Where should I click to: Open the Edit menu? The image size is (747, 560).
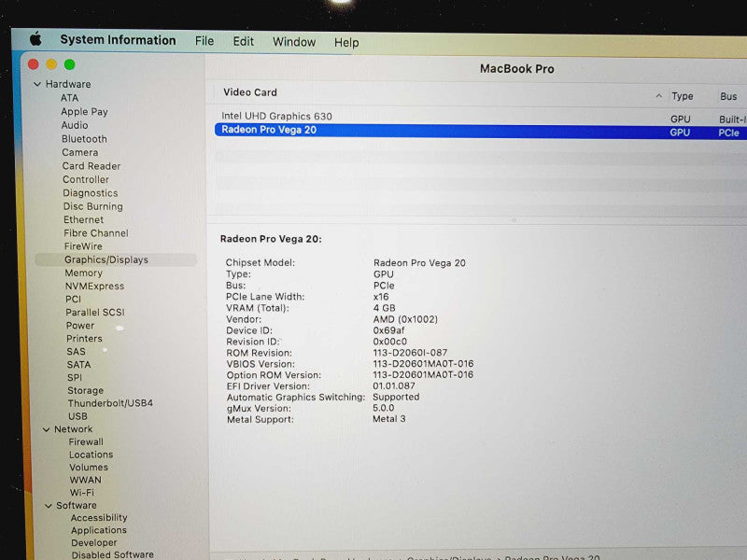(x=243, y=41)
